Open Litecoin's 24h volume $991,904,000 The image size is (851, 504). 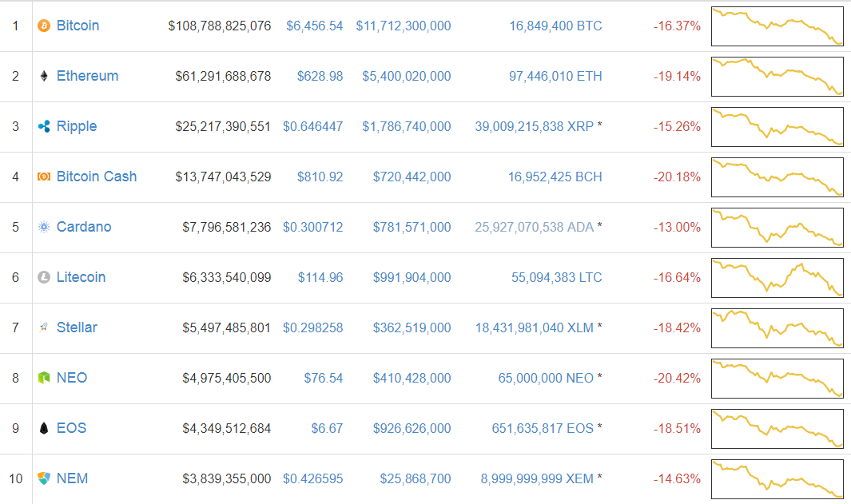[x=412, y=277]
